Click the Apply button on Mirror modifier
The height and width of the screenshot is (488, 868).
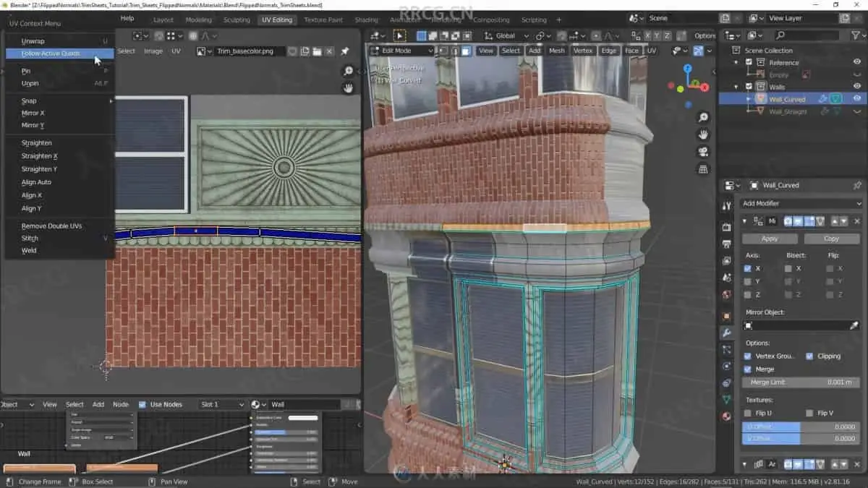pyautogui.click(x=770, y=239)
